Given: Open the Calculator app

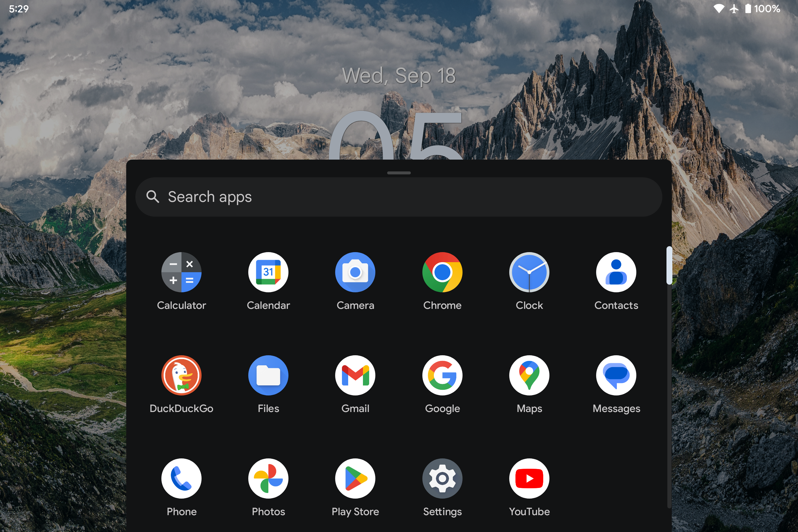Looking at the screenshot, I should [x=181, y=272].
